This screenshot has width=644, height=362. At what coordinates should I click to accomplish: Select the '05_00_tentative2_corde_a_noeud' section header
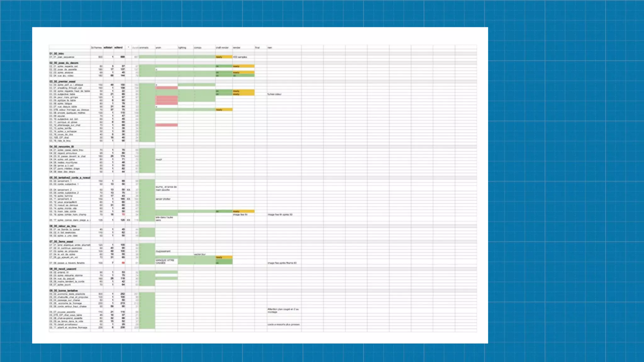tap(70, 178)
